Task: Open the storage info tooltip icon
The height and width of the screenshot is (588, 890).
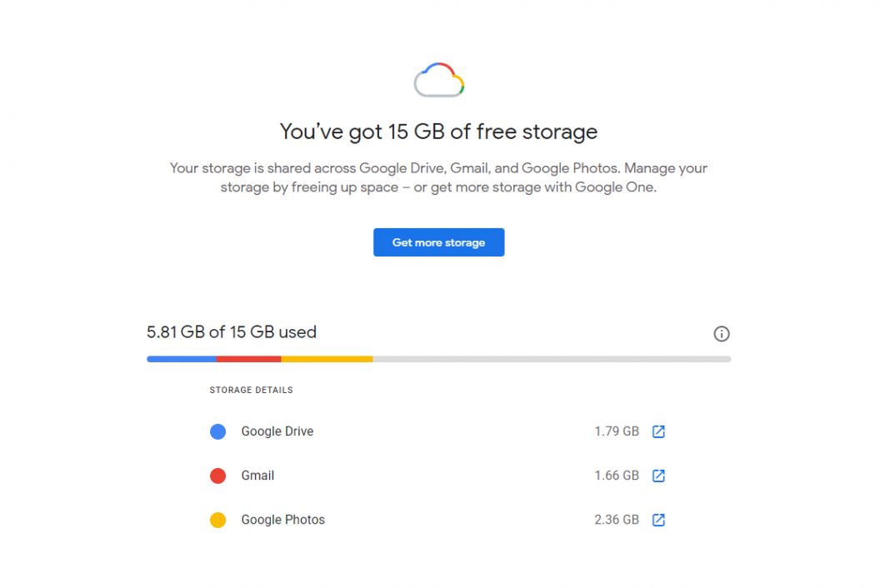Action: pyautogui.click(x=721, y=333)
